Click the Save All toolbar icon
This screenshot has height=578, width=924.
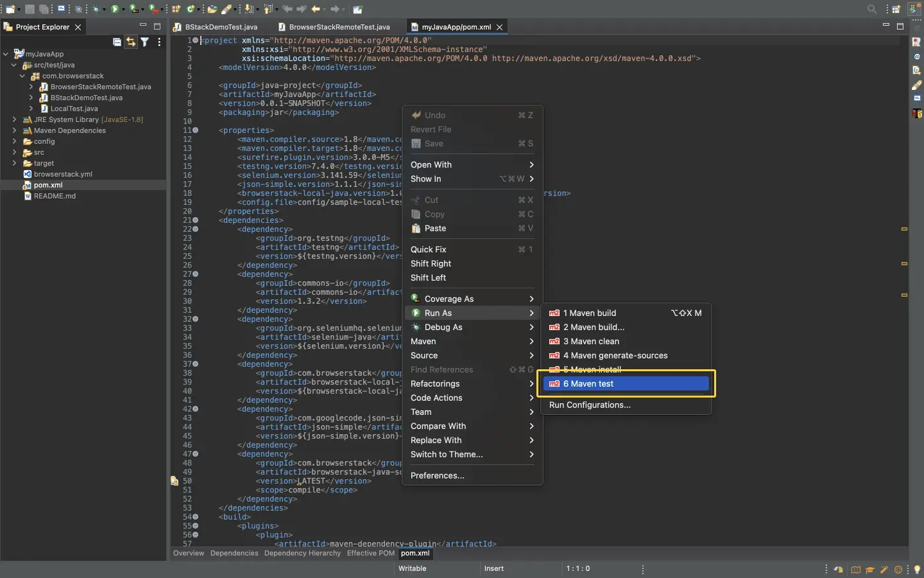44,9
